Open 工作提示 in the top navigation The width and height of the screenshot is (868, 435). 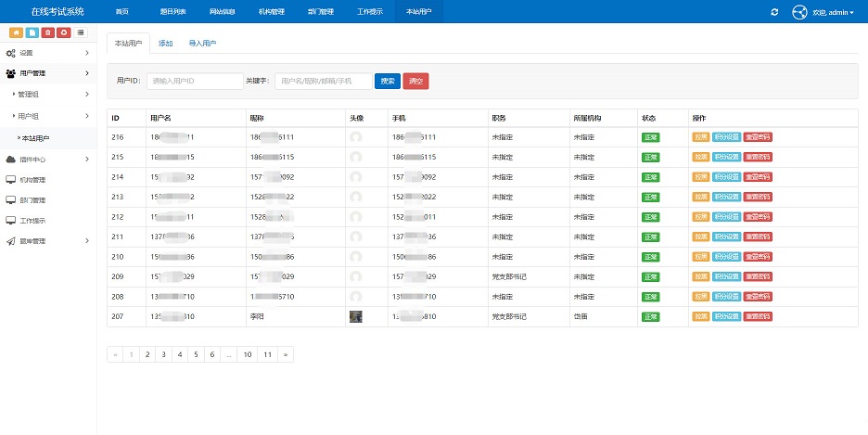[x=370, y=12]
